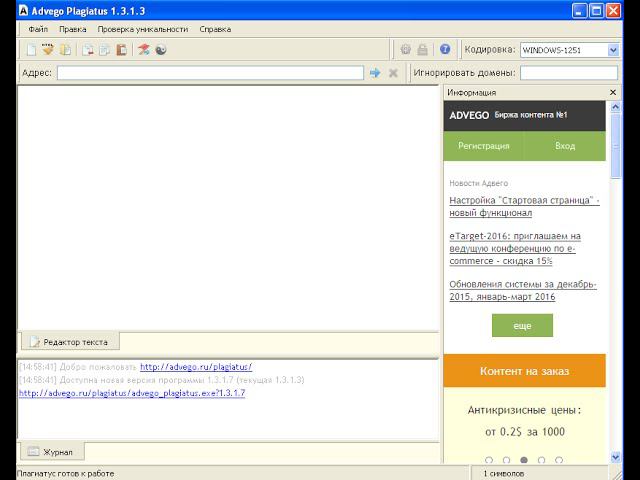Minimize the Advego Plagiatus window
Image resolution: width=640 pixels, height=480 pixels.
click(580, 11)
